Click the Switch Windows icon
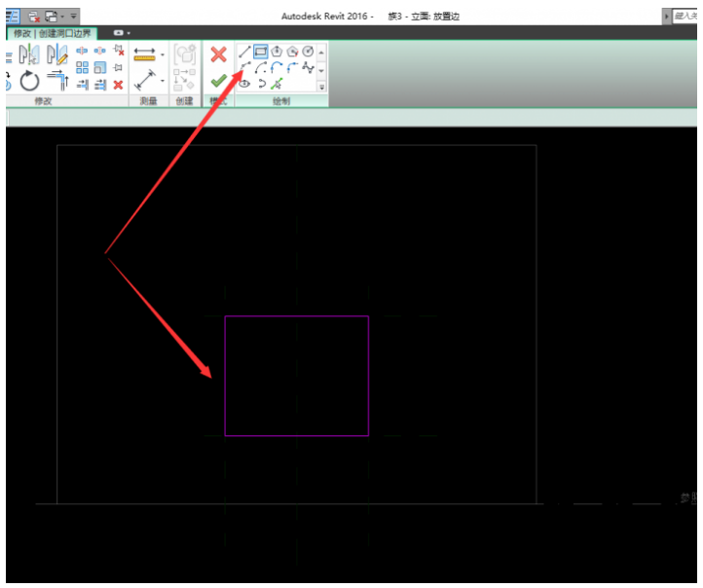The height and width of the screenshot is (588, 703). (x=51, y=17)
